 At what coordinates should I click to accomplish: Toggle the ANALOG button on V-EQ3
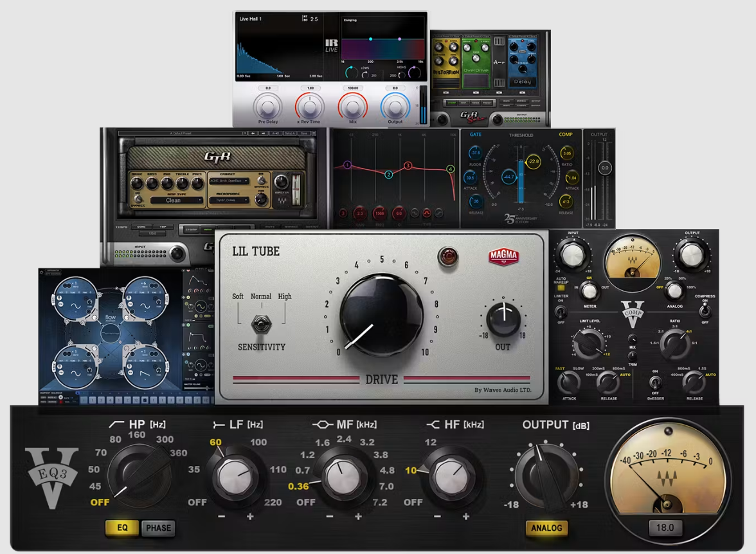(x=546, y=528)
